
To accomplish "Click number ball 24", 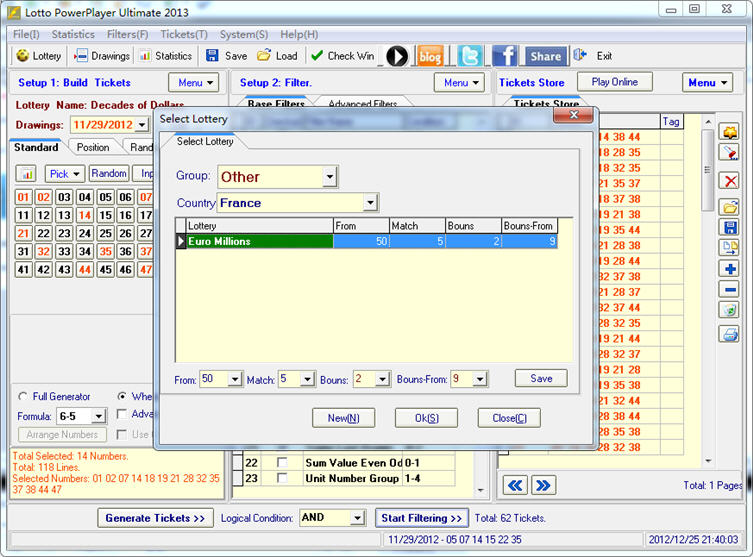I will coord(85,233).
